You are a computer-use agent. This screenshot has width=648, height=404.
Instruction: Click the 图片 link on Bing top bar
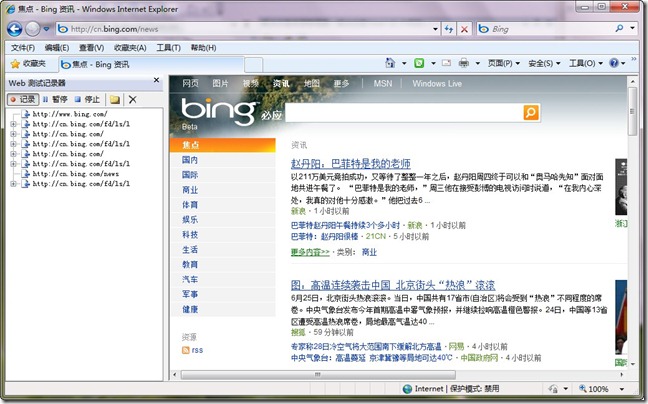[220, 83]
